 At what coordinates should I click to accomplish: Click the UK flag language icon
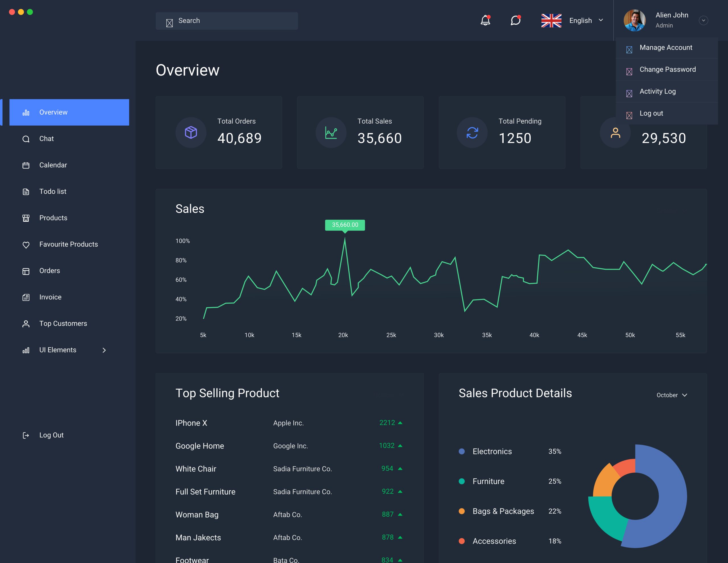pyautogui.click(x=551, y=21)
